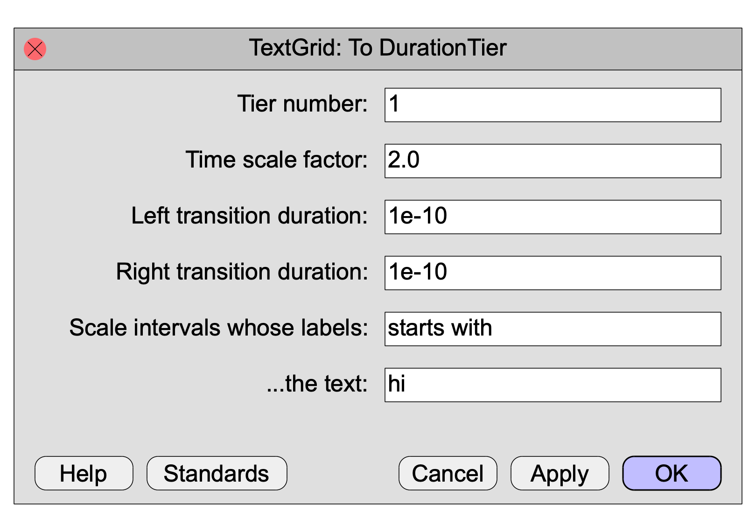Screen dimensions: 756x532
Task: Focus the Time scale factor field
Action: pos(553,161)
